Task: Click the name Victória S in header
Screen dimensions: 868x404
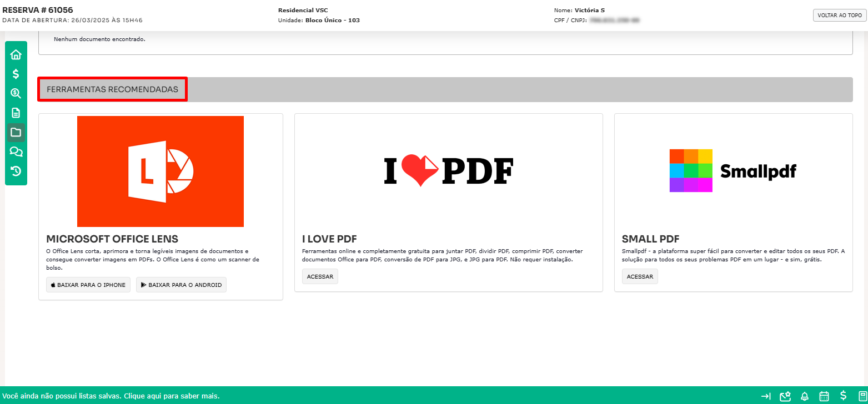Action: [590, 11]
